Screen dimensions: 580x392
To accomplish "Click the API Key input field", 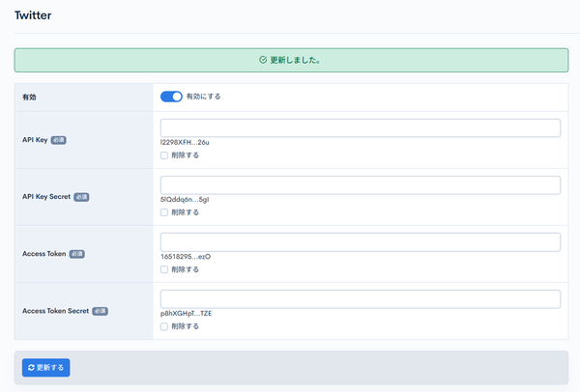I will (x=361, y=127).
